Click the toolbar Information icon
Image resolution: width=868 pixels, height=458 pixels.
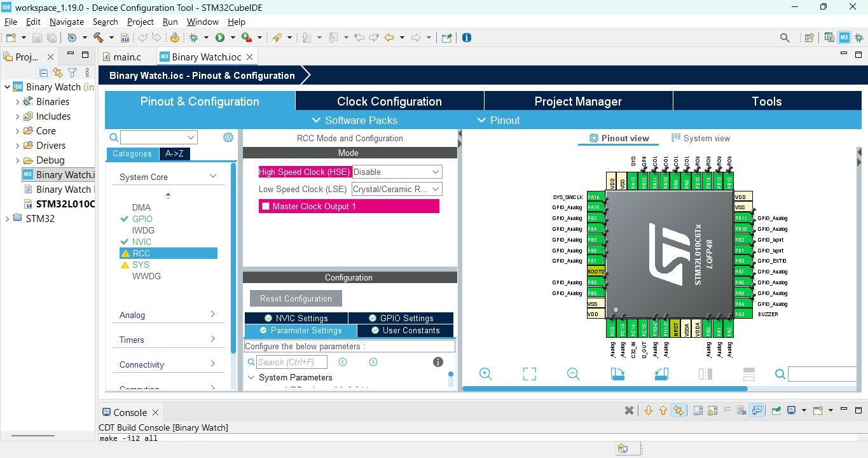coord(467,38)
